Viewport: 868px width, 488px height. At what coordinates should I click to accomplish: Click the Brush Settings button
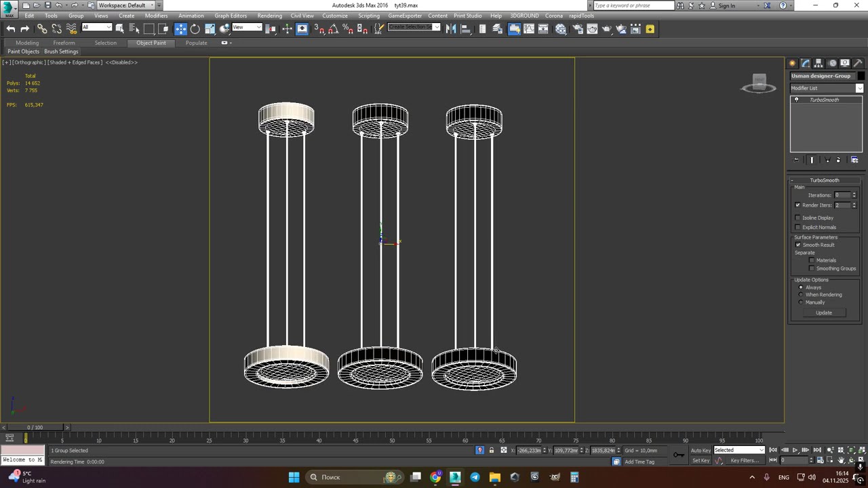pos(61,52)
